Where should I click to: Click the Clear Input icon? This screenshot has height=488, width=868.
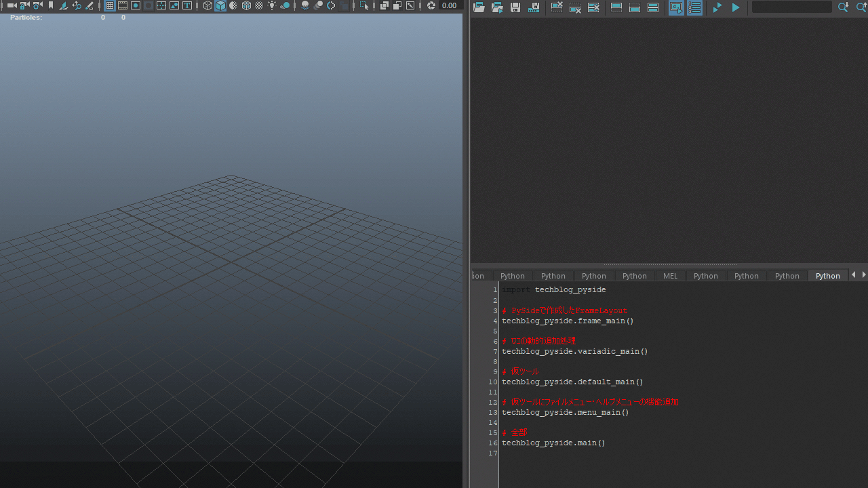click(x=575, y=7)
